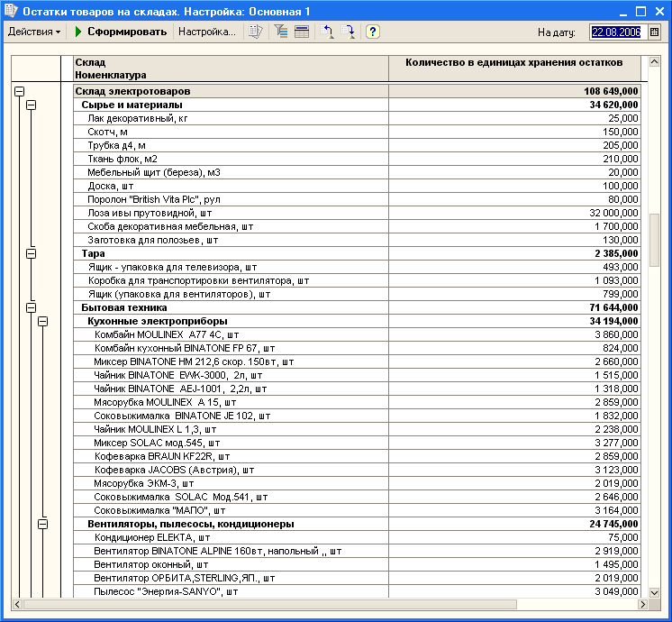Click the vertical scrollbar thumb
This screenshot has width=672, height=622.
pos(654,240)
